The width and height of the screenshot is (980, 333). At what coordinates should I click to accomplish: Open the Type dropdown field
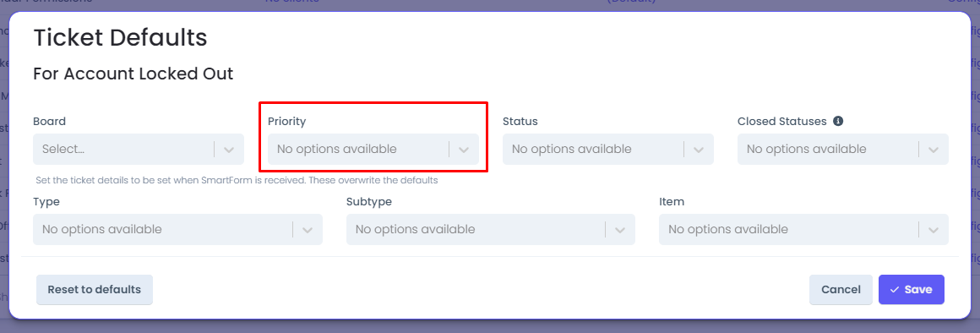tap(178, 229)
